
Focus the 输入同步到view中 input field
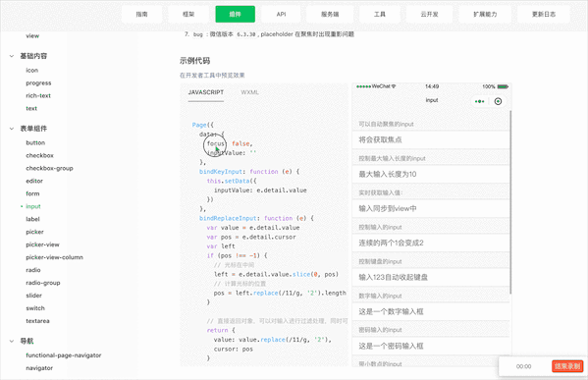[431, 208]
